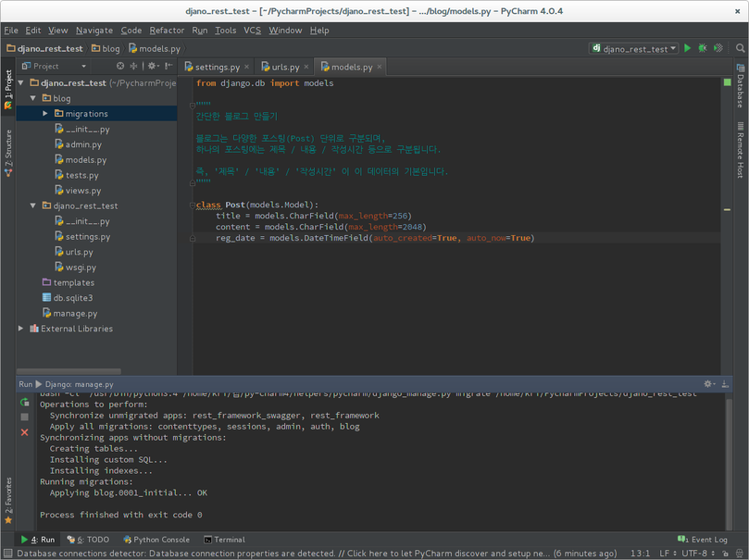Open the Tools menu
The width and height of the screenshot is (749, 560).
click(x=226, y=30)
